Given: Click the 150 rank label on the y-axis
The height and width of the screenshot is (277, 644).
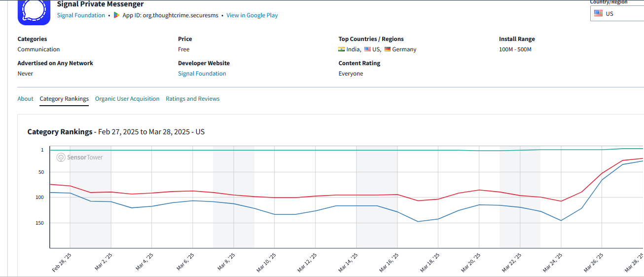Looking at the screenshot, I should pyautogui.click(x=40, y=223).
